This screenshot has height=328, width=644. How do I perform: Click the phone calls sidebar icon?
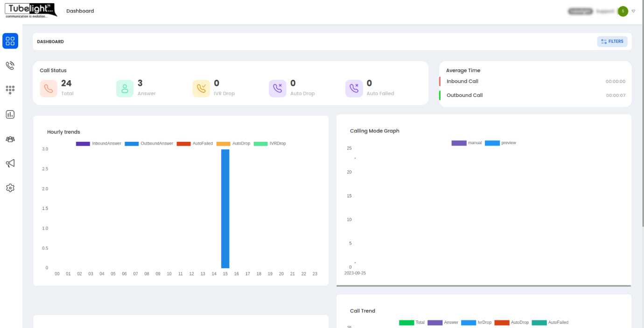pyautogui.click(x=10, y=65)
